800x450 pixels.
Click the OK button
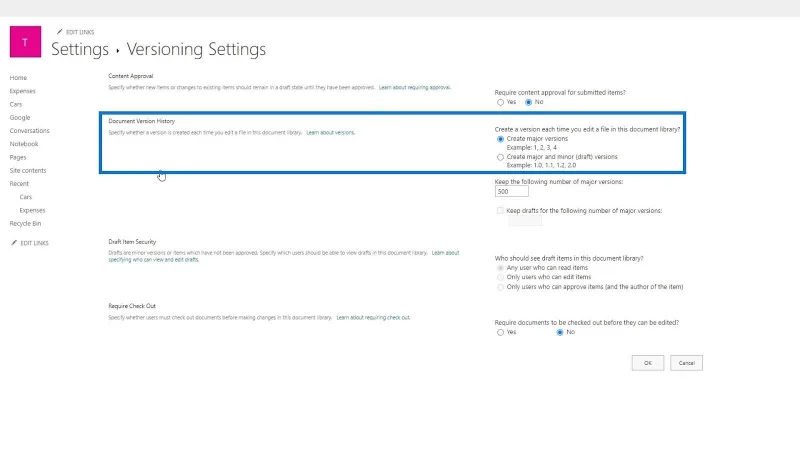647,363
